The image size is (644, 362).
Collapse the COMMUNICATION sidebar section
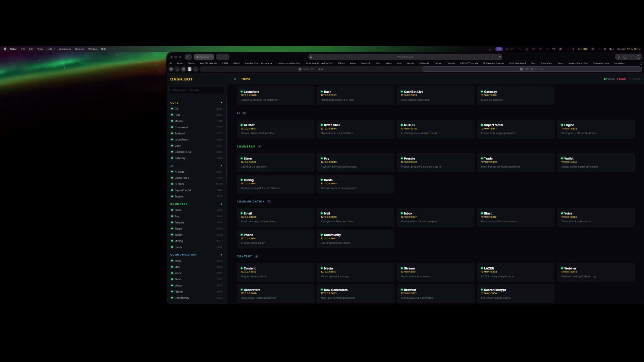pos(221,255)
